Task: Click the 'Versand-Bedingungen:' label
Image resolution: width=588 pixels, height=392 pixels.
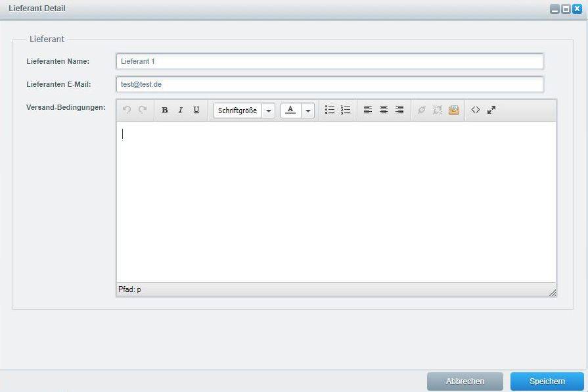Action: 66,107
